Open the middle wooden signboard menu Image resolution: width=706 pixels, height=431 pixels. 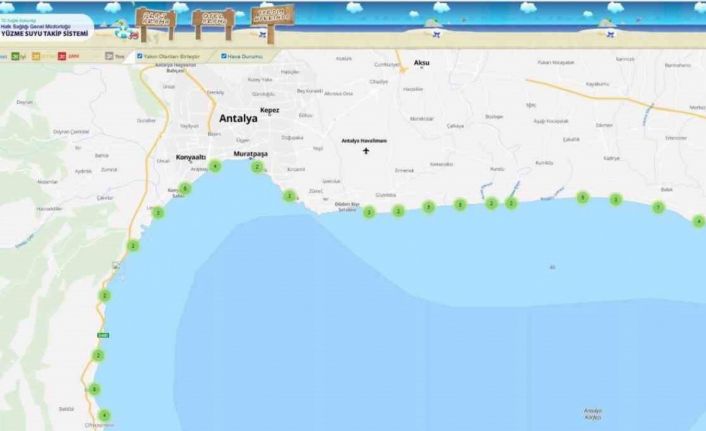click(x=211, y=20)
